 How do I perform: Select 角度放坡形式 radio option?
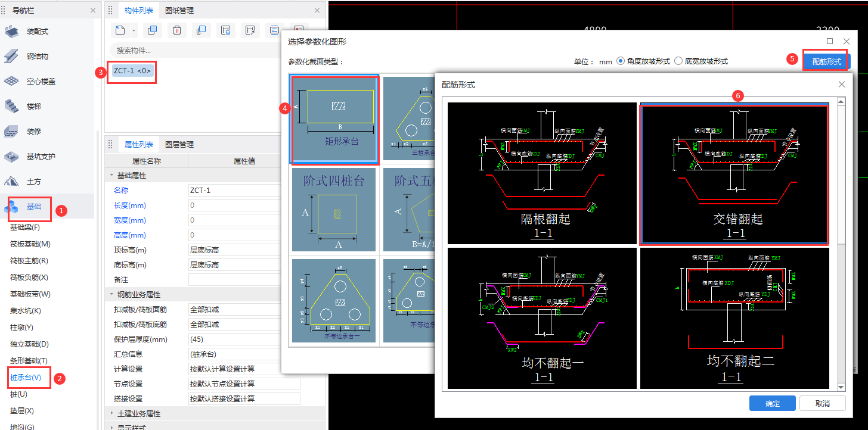(x=621, y=61)
